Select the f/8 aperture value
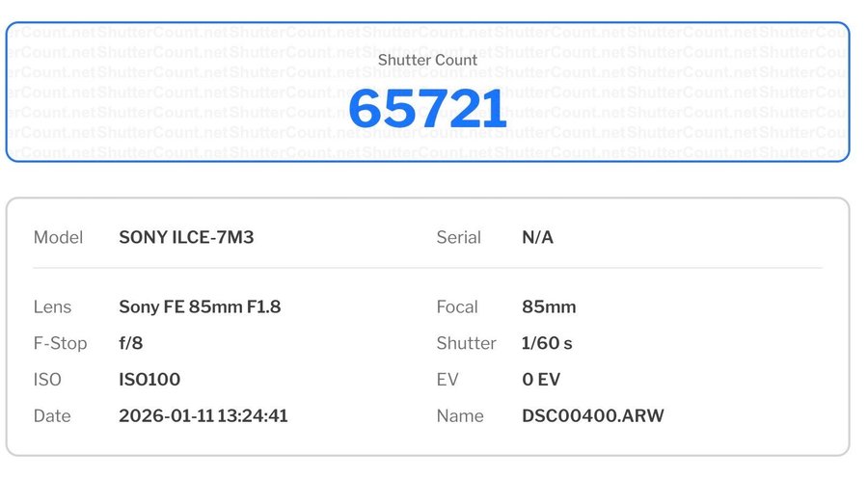The width and height of the screenshot is (868, 478). (x=131, y=343)
